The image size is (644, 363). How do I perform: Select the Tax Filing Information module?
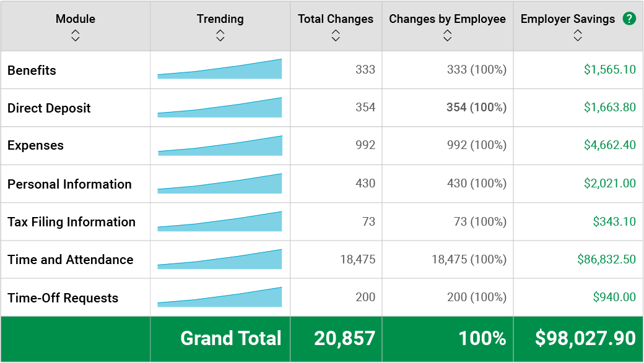pyautogui.click(x=71, y=222)
